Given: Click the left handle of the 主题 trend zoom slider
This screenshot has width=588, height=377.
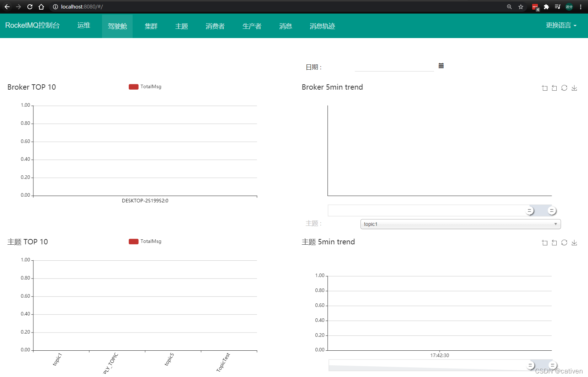Looking at the screenshot, I should 530,365.
